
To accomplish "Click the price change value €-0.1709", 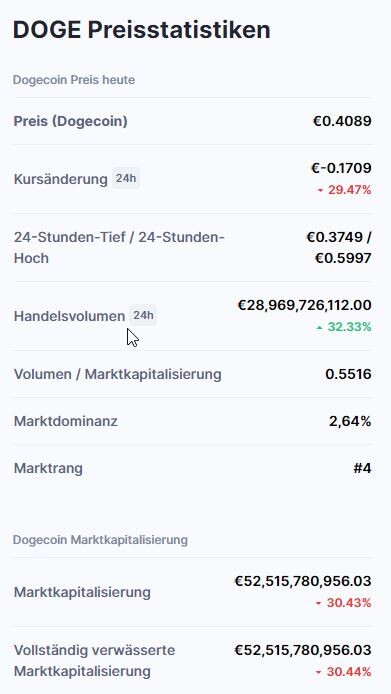I will (341, 168).
